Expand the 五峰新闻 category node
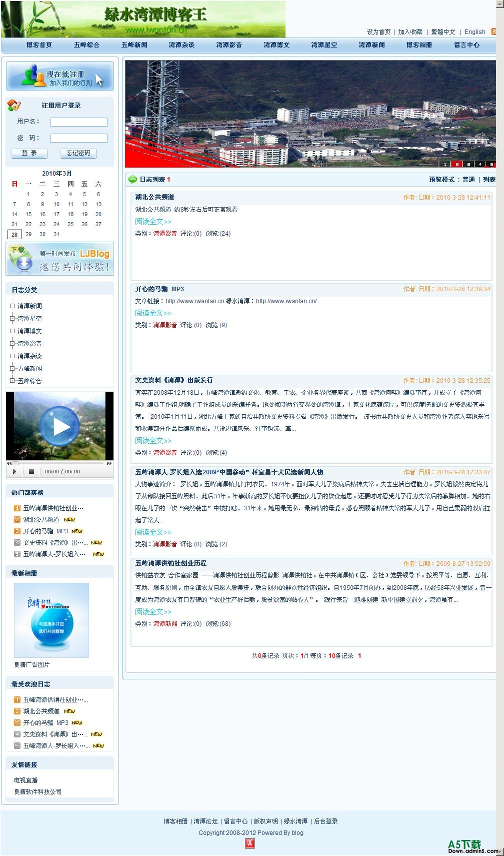This screenshot has width=504, height=856. (x=12, y=368)
